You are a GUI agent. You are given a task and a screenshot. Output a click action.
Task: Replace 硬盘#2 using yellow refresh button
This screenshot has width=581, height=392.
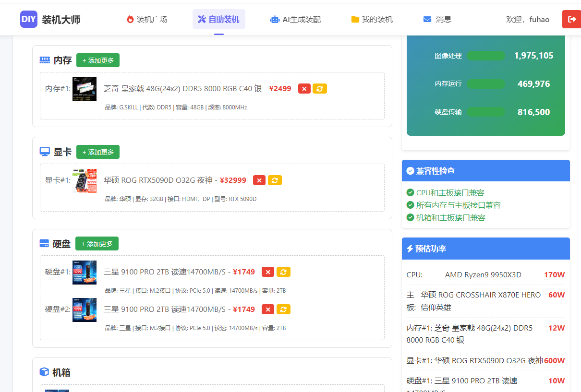pyautogui.click(x=283, y=309)
